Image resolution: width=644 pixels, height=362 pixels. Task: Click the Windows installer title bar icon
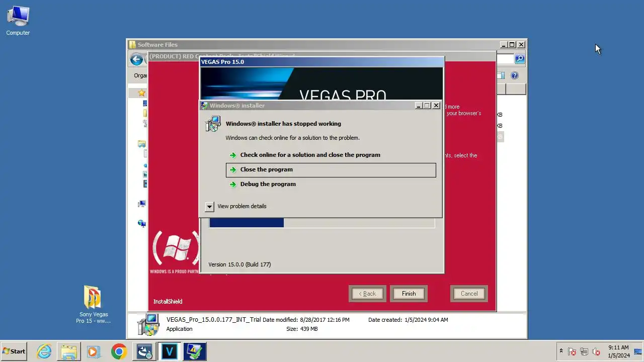point(204,106)
